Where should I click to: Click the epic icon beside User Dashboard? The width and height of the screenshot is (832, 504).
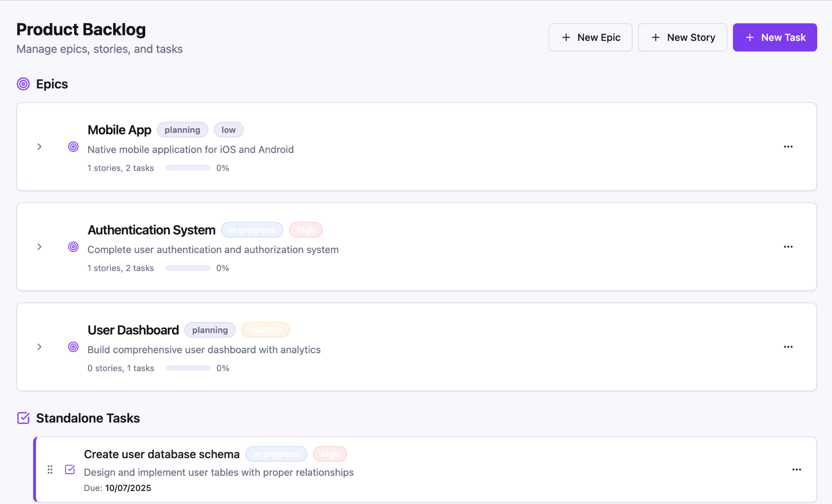point(73,347)
